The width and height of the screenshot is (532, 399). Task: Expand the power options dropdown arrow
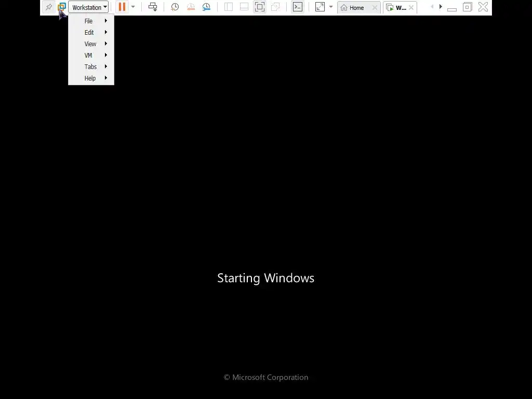(x=133, y=7)
